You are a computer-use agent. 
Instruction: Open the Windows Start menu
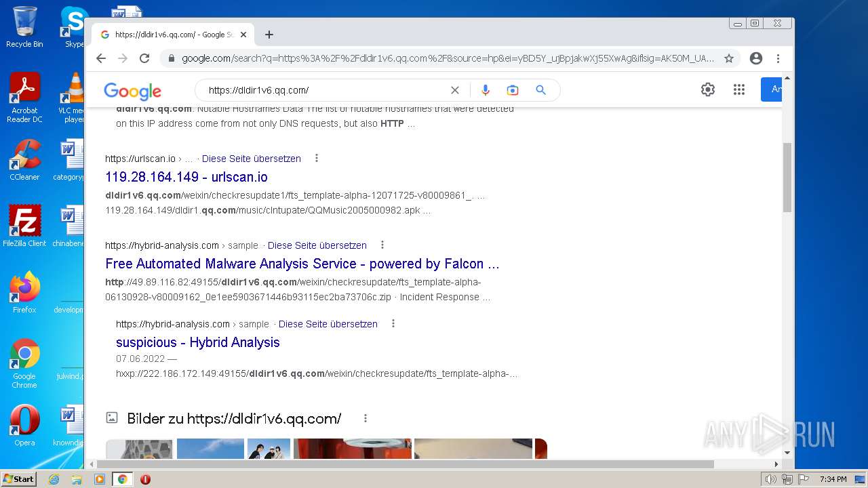click(19, 479)
